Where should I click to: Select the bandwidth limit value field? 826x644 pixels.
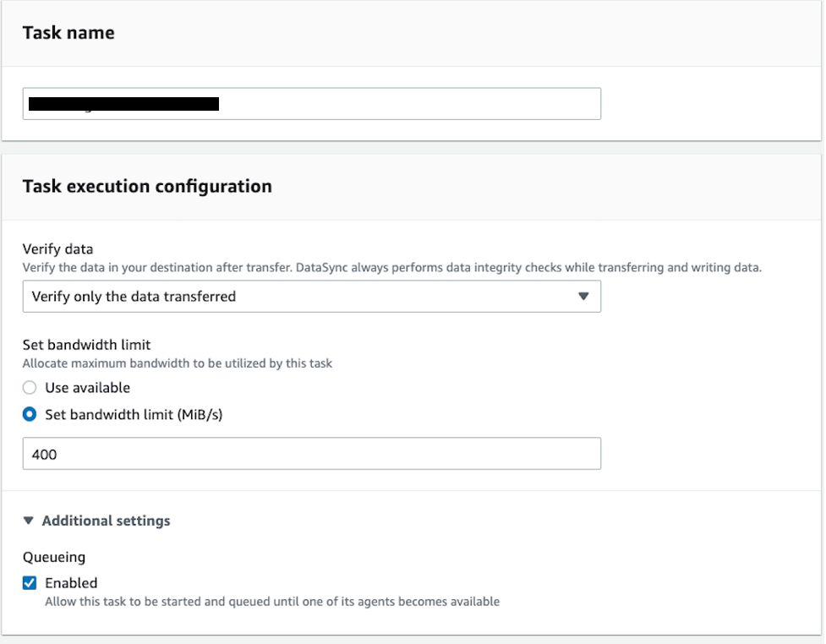pos(313,453)
